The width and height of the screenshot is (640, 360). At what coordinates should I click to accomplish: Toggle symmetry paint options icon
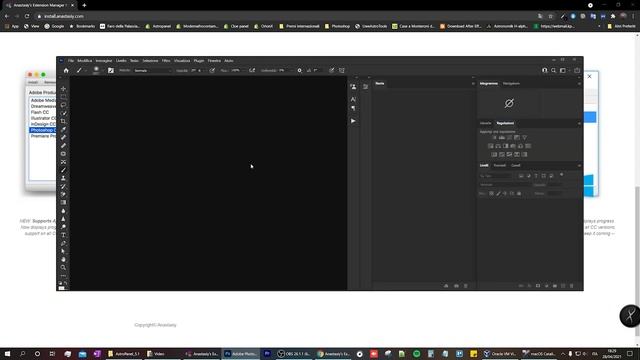(x=342, y=70)
